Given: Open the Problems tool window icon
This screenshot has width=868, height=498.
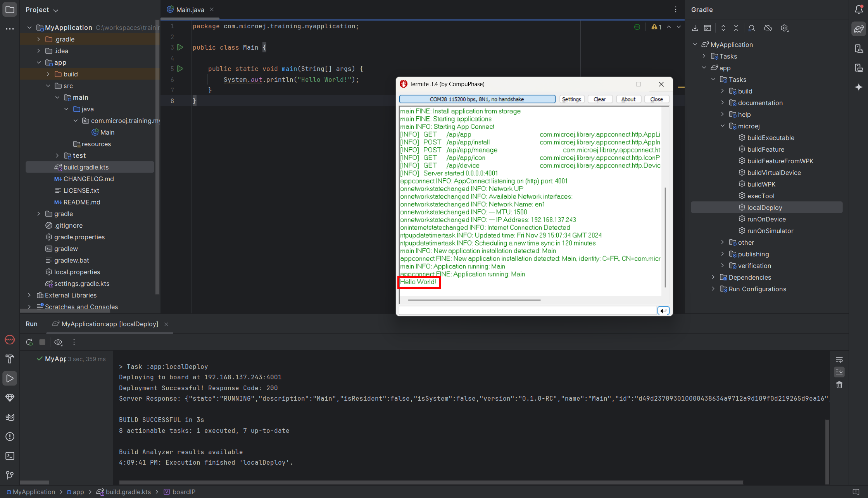Looking at the screenshot, I should [x=10, y=437].
